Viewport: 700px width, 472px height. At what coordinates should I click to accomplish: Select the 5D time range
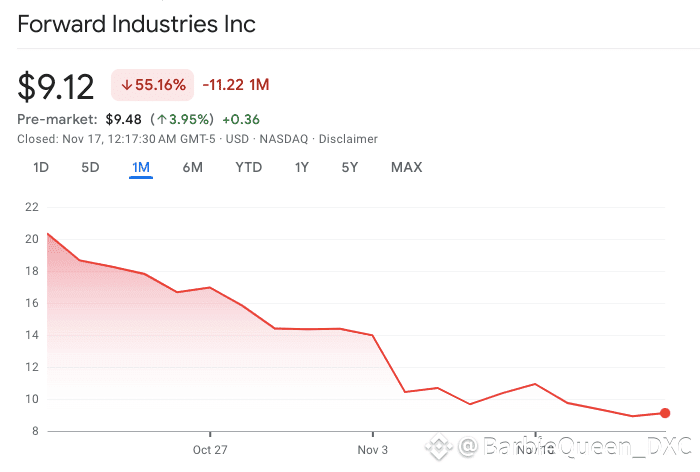(x=90, y=167)
